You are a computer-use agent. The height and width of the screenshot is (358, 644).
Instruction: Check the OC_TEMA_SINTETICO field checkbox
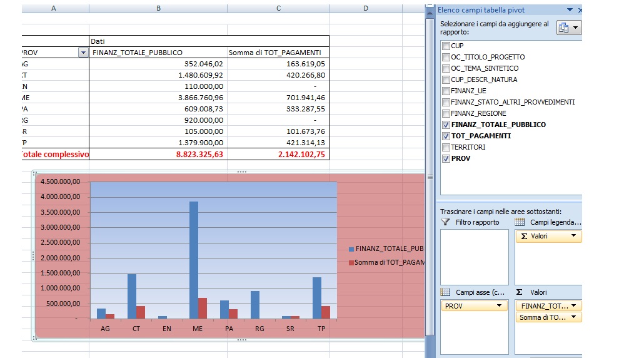tap(446, 68)
